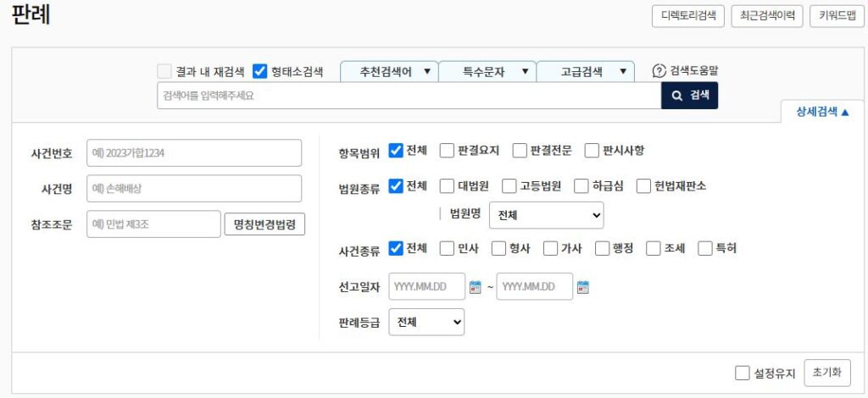
Task: Click the 사건번호 input field
Action: [x=194, y=153]
